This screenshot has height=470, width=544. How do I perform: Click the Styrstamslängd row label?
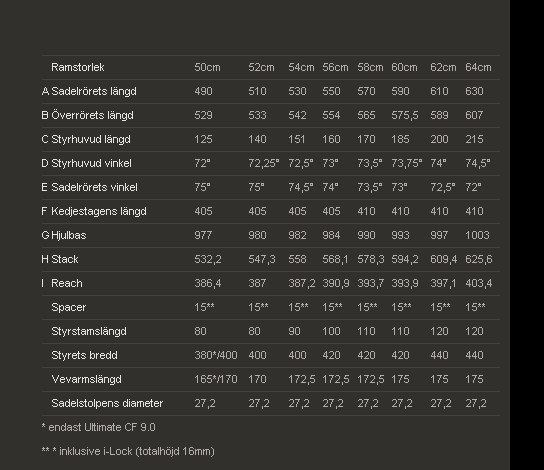tap(89, 331)
